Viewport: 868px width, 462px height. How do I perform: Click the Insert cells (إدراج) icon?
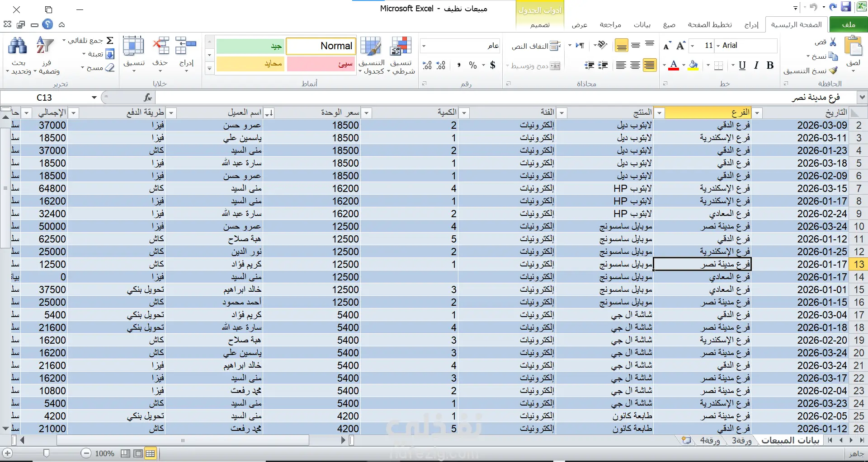pos(186,47)
